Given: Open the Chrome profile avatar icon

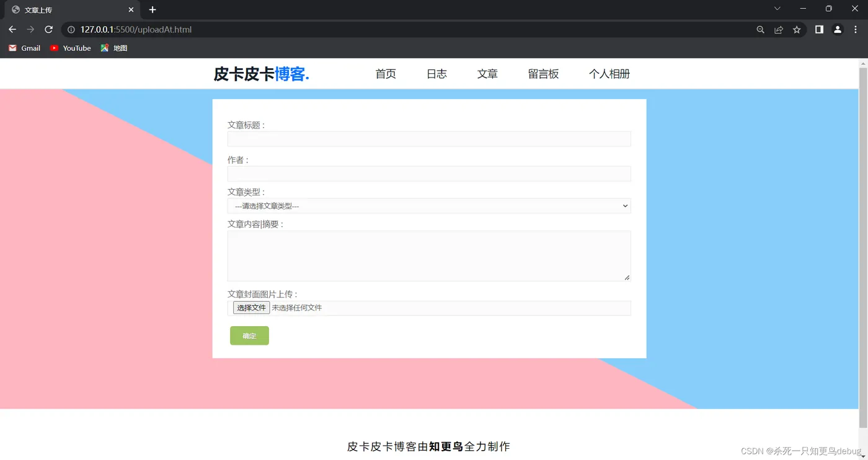Looking at the screenshot, I should [838, 30].
